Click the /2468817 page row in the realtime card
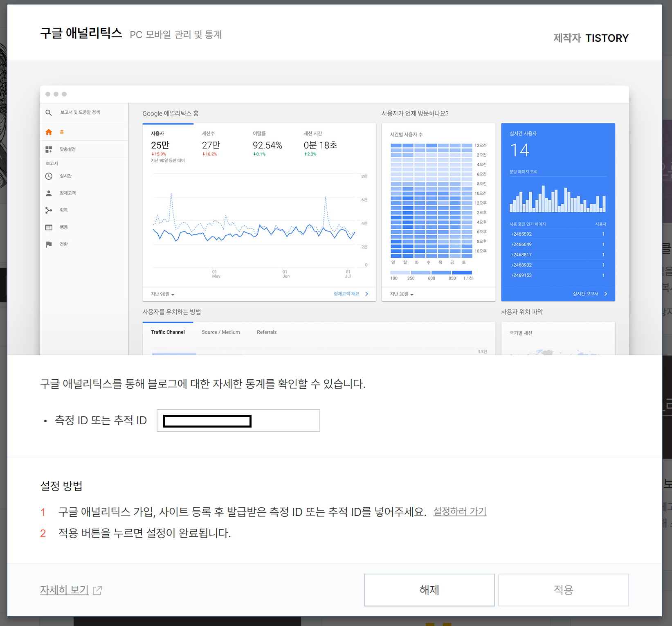This screenshot has height=626, width=672. pyautogui.click(x=558, y=254)
